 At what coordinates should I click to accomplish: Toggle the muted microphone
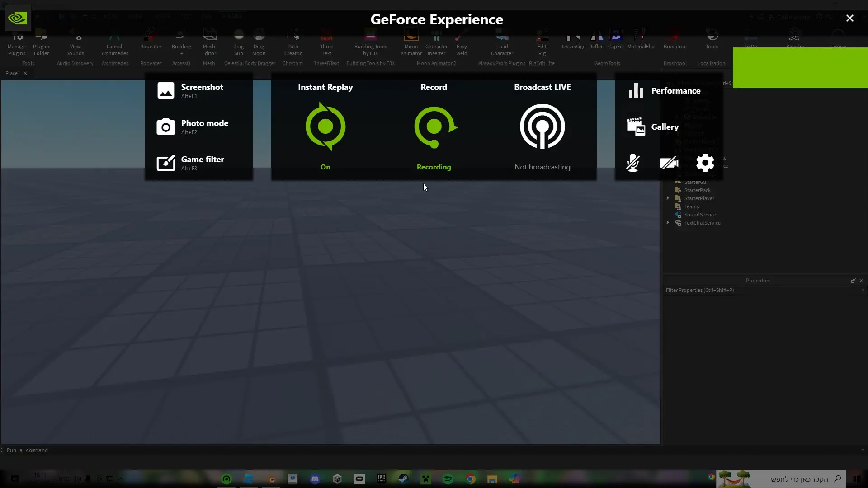pos(632,163)
